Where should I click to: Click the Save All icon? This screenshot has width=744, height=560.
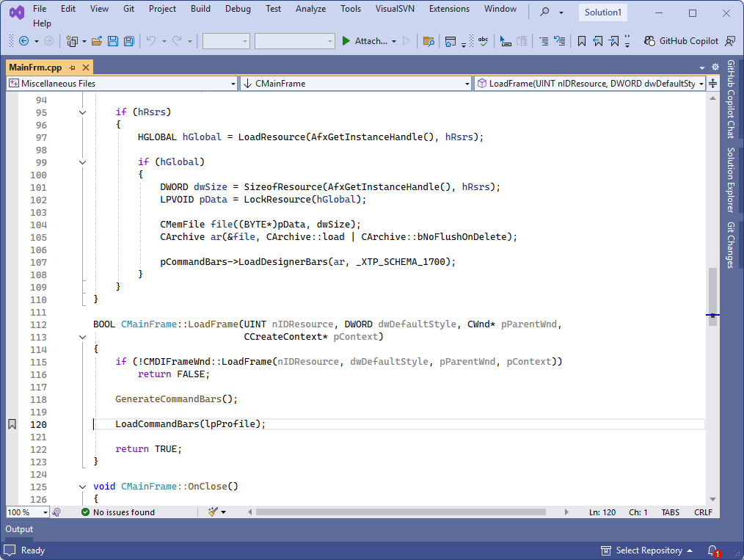pos(129,41)
